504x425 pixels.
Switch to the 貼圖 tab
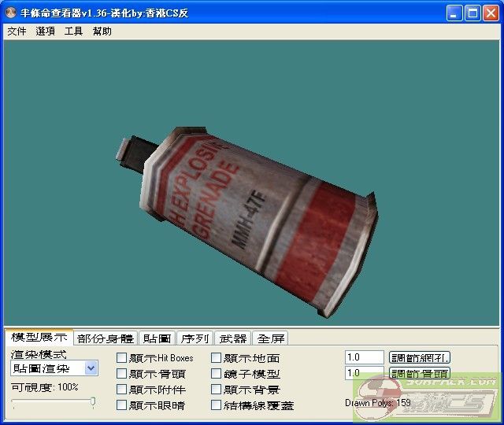tap(157, 338)
